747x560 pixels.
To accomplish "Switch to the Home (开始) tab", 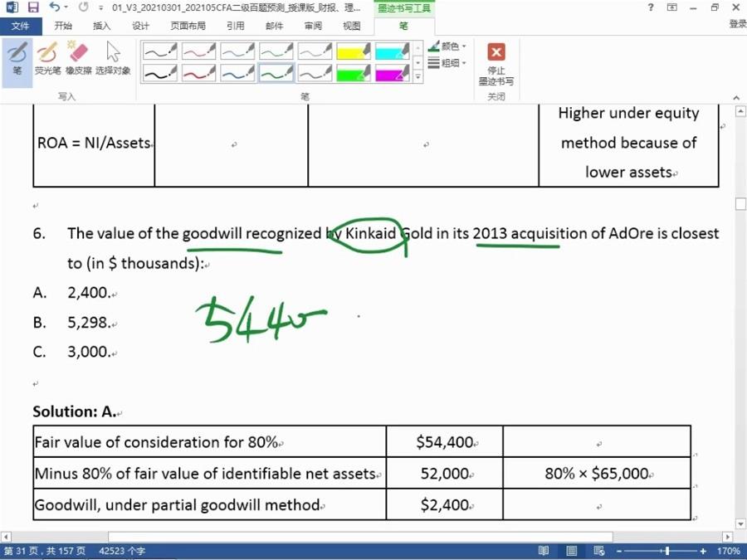I will point(63,26).
